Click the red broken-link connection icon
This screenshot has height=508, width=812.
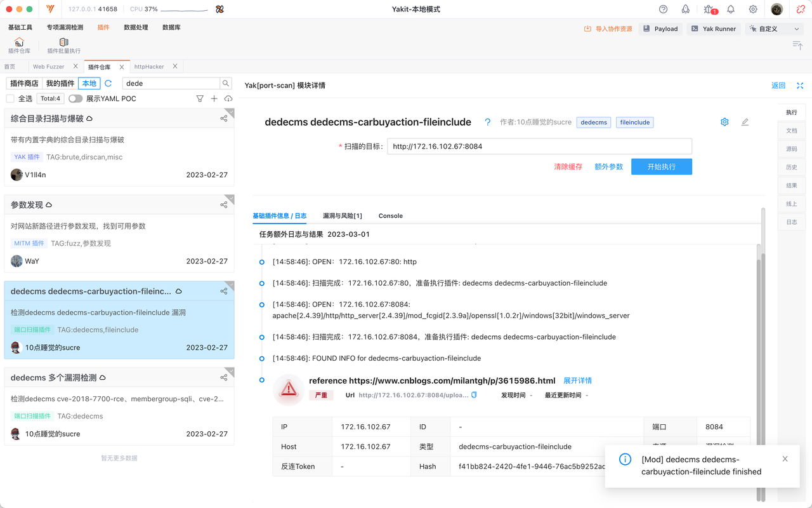pos(801,10)
